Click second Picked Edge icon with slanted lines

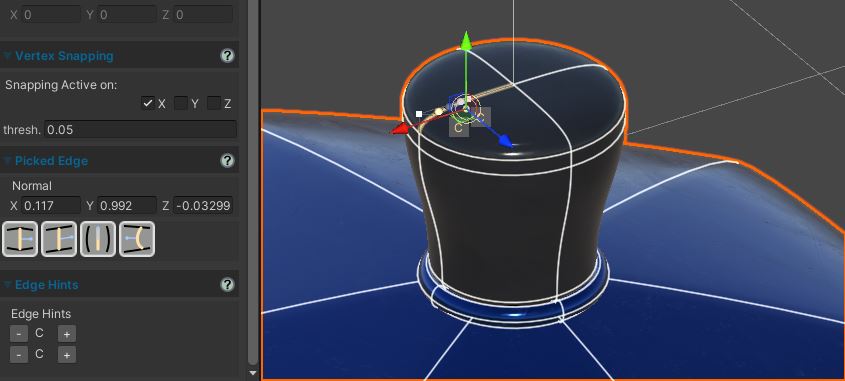(59, 238)
